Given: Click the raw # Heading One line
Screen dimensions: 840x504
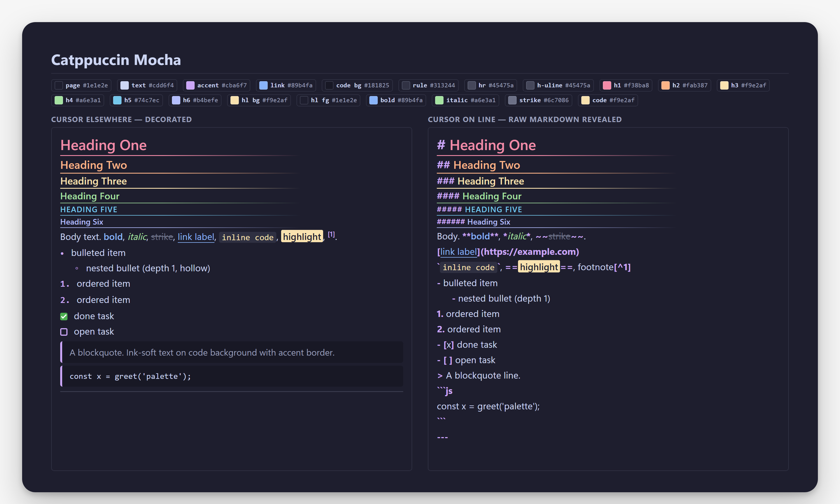Looking at the screenshot, I should click(486, 145).
